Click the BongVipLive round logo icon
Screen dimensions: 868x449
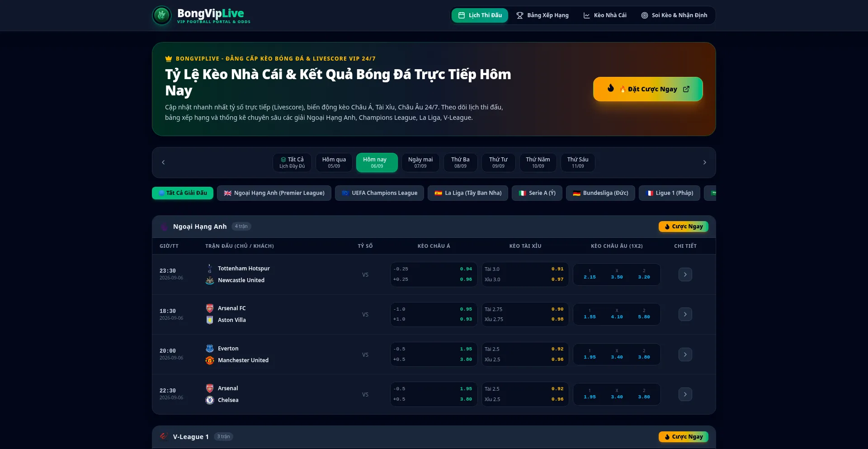[x=162, y=15]
